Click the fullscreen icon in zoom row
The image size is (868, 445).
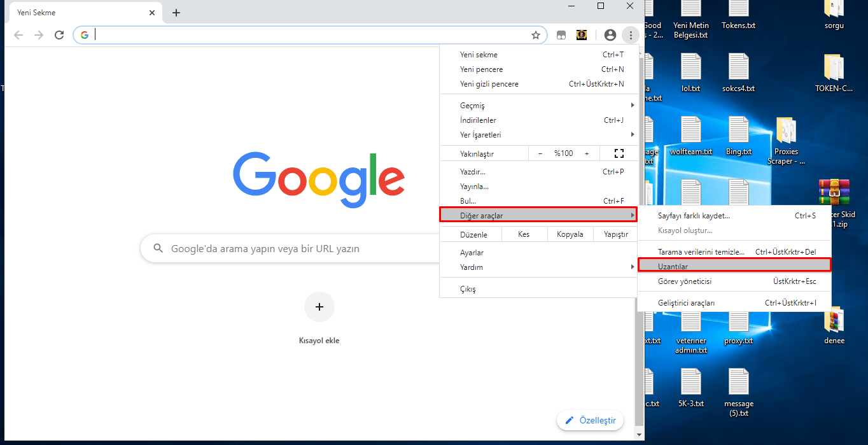(619, 153)
